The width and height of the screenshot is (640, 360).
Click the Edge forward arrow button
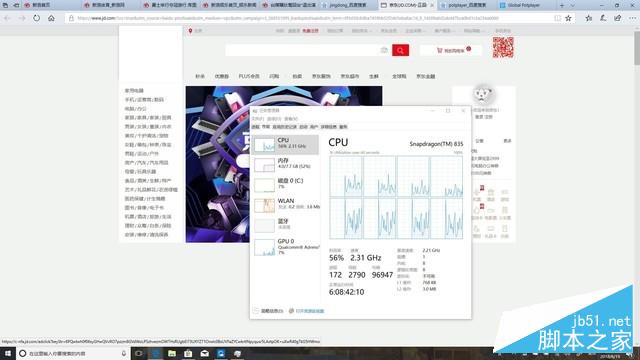click(22, 18)
